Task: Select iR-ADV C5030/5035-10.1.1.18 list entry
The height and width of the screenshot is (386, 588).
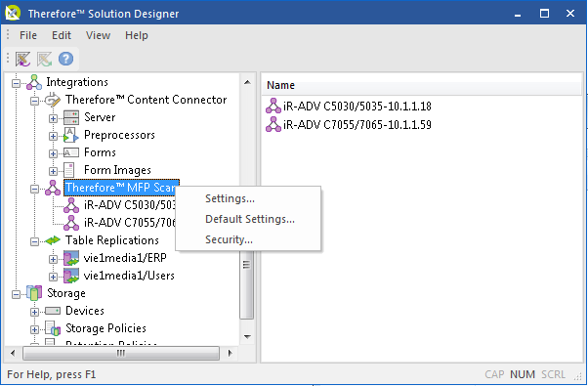Action: click(357, 107)
